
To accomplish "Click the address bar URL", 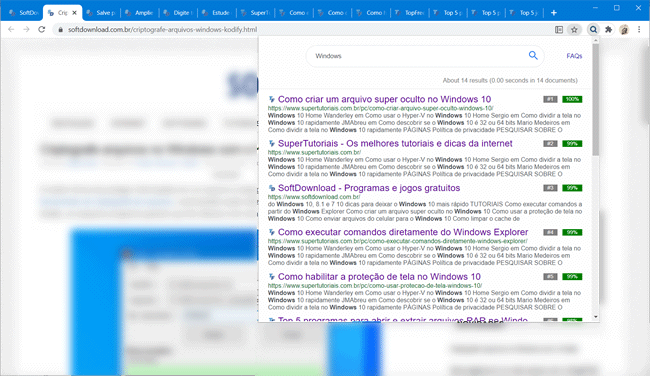I will 162,30.
